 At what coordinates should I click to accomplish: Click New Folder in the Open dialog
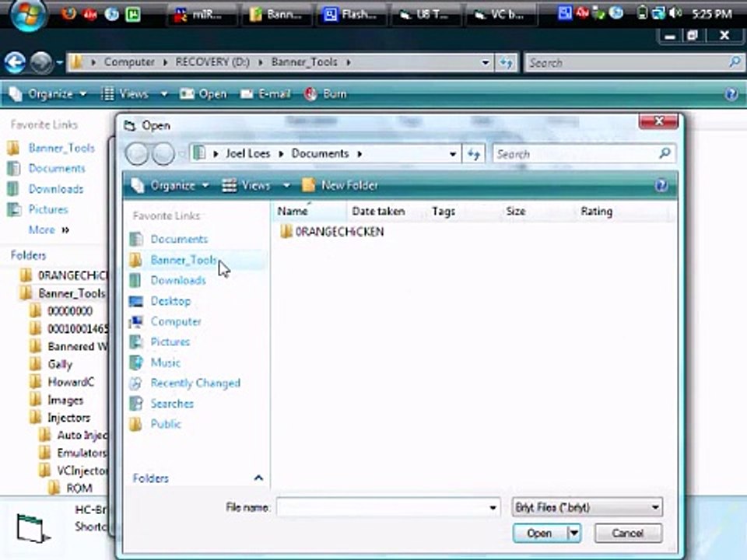340,185
